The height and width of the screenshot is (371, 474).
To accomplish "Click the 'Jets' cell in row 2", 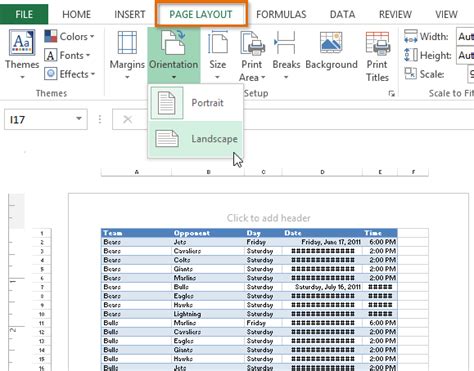I will click(208, 242).
